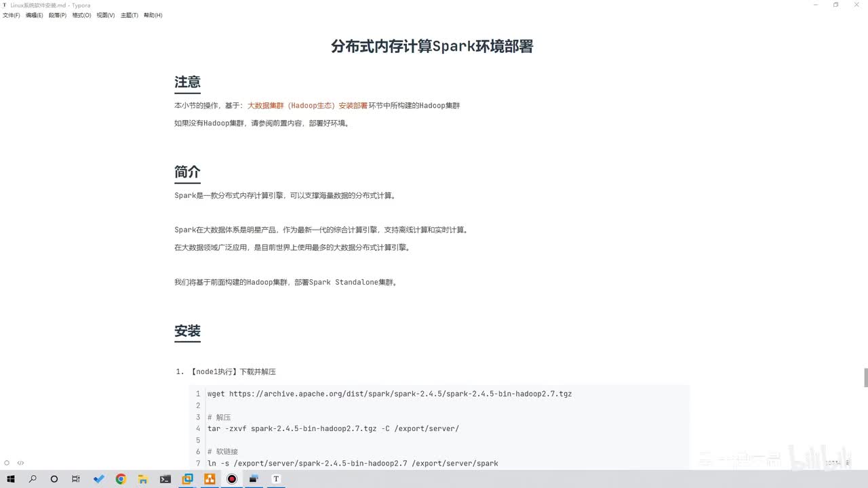Restore down the Typora window
The width and height of the screenshot is (868, 488).
pyautogui.click(x=836, y=5)
